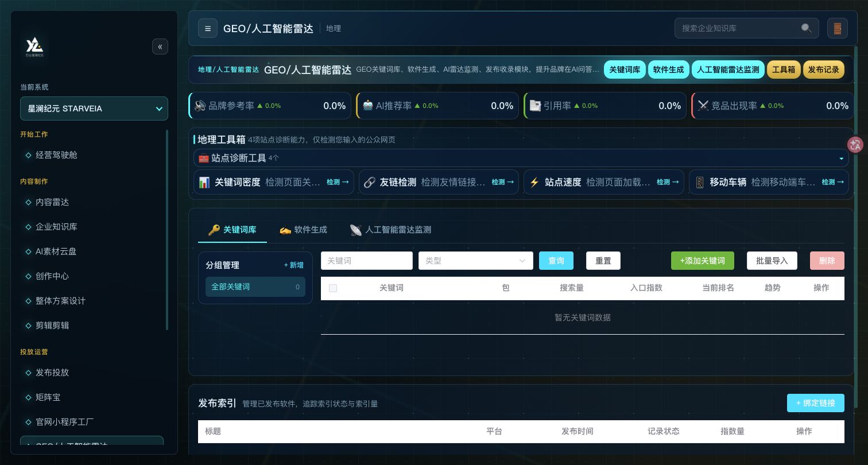Image resolution: width=868 pixels, height=465 pixels.
Task: Click diamond icon beside 发布投放
Action: point(28,373)
